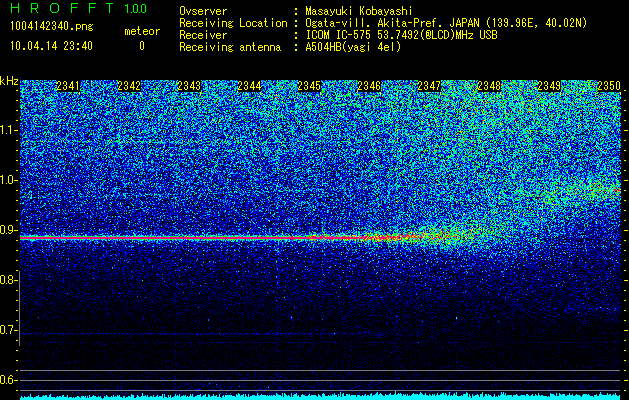This screenshot has height=400, width=629.
Task: Click the 1.0 kHz axis label
Action: click(8, 180)
